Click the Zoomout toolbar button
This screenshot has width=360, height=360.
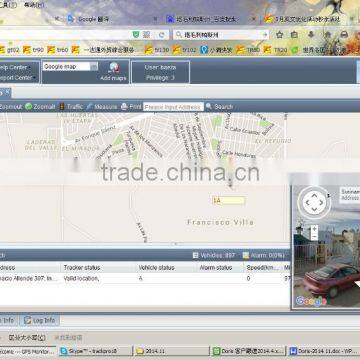pyautogui.click(x=11, y=106)
